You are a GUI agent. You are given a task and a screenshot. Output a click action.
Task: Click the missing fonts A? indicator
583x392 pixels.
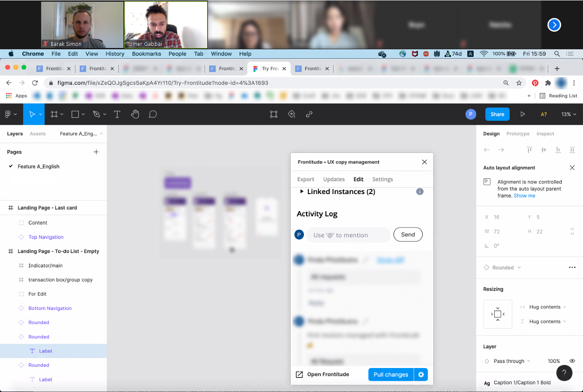point(544,114)
